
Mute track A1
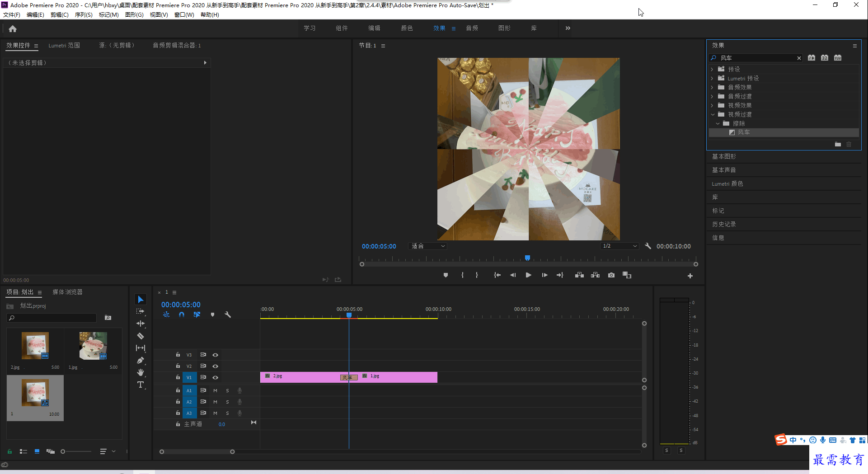tap(215, 390)
